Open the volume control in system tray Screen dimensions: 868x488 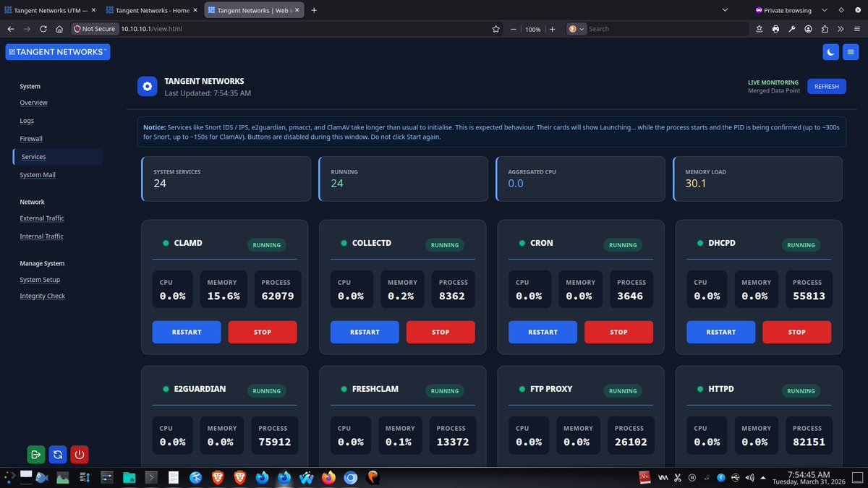[749, 477]
